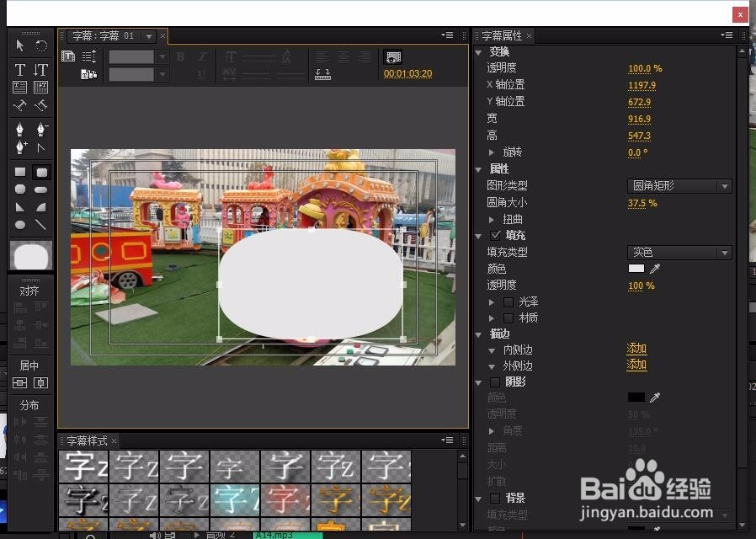
Task: Select the Delete Anchor Point tool
Action: 41,129
